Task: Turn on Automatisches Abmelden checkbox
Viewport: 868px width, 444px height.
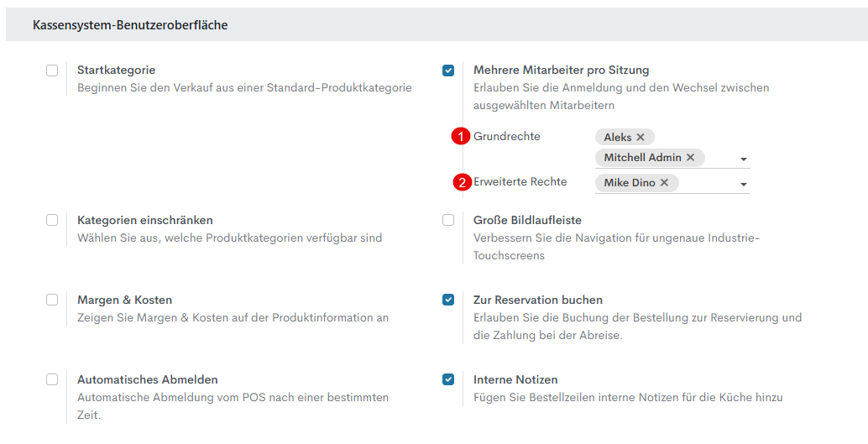Action: 52,379
